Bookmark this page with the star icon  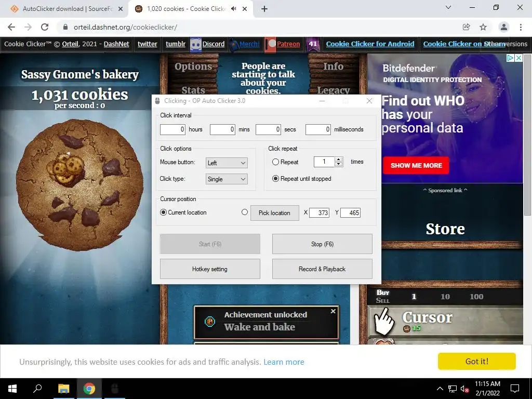pyautogui.click(x=483, y=27)
